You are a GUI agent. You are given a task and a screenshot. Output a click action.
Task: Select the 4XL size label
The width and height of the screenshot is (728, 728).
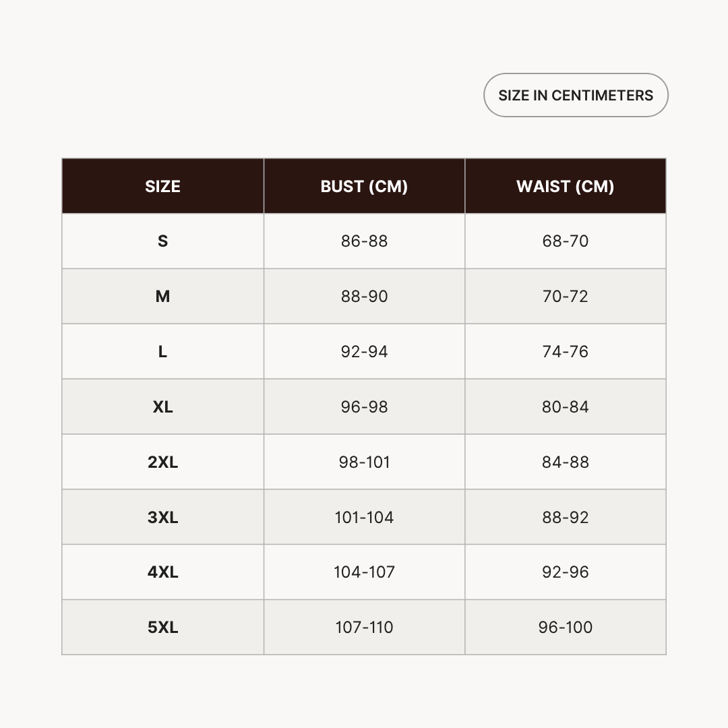click(162, 572)
